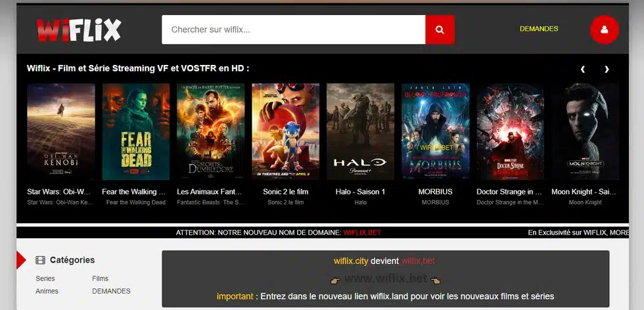The image size is (644, 310).
Task: Click the grey Halo subtitle
Action: pyautogui.click(x=361, y=202)
